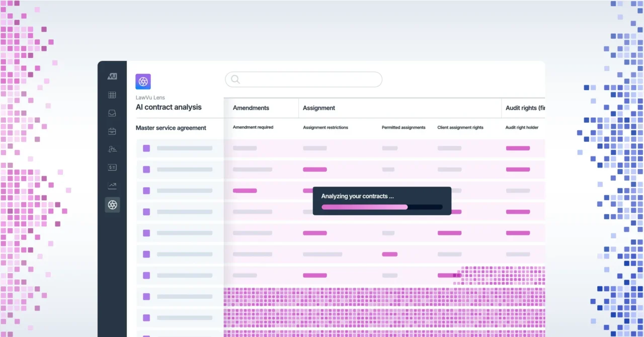Tick the purple checkbox in the third contract row
644x337 pixels.
coord(146,191)
